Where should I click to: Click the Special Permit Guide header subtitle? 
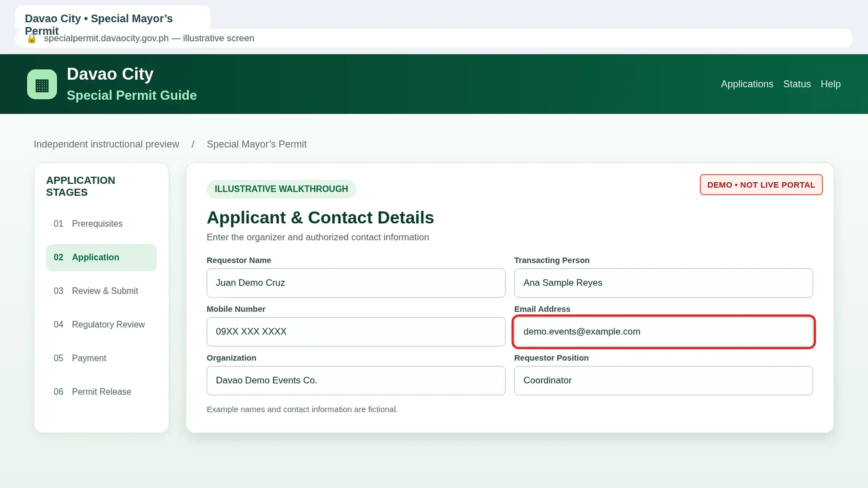[132, 96]
